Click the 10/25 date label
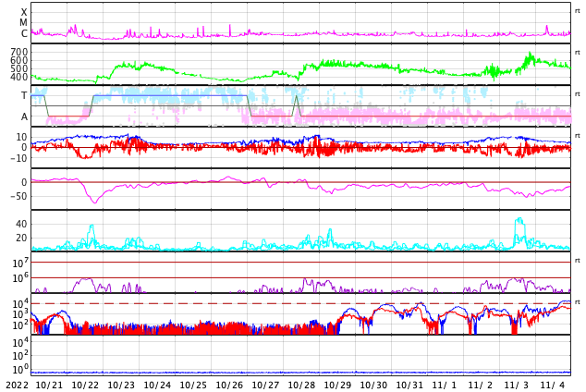Viewport: 586px width, 392px height. 193,385
